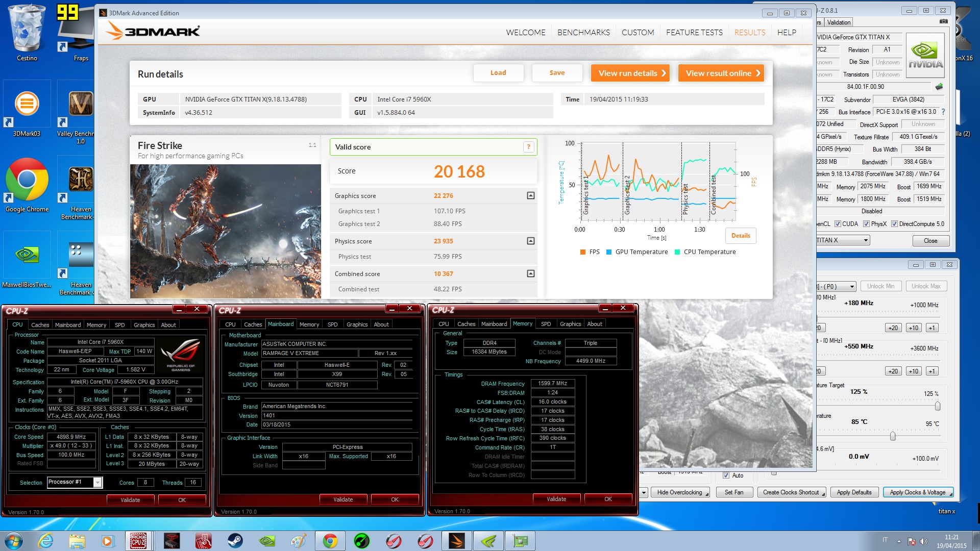This screenshot has height=551, width=980.
Task: Click the Set Fan button
Action: (734, 492)
